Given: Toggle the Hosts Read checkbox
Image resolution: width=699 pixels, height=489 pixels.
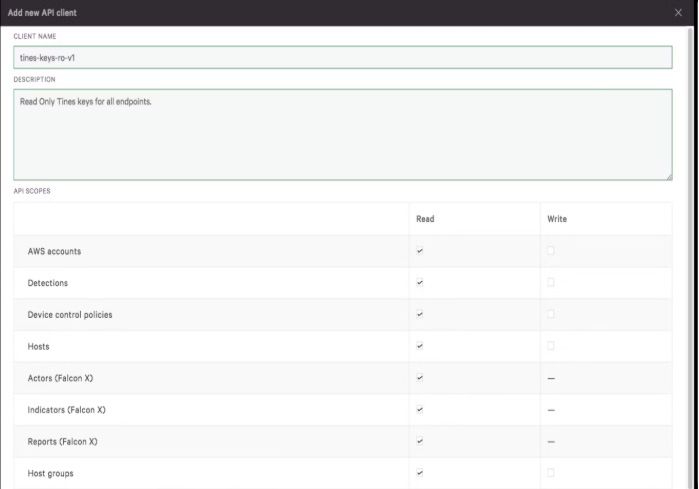Looking at the screenshot, I should [420, 346].
